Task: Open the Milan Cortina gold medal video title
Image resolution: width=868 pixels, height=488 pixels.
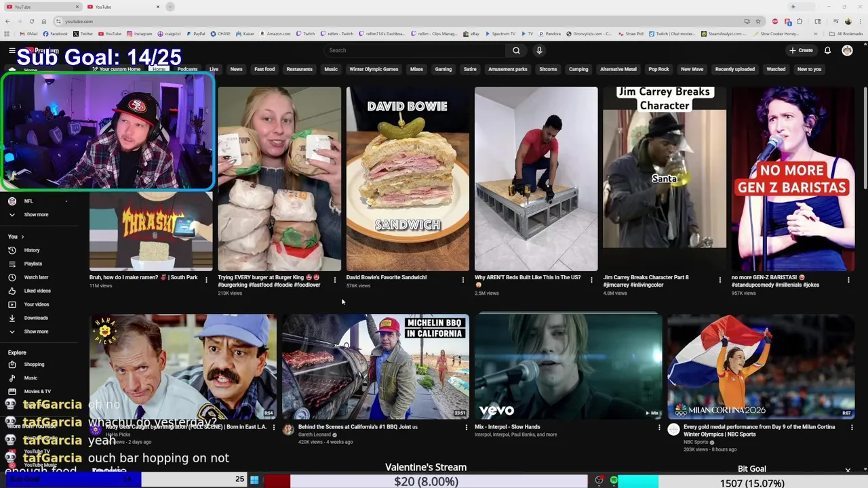Action: click(x=759, y=430)
